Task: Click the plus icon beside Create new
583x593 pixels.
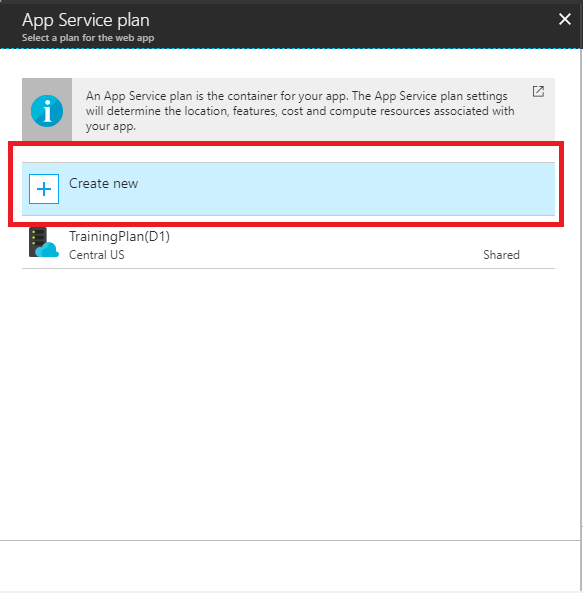Action: pyautogui.click(x=44, y=189)
